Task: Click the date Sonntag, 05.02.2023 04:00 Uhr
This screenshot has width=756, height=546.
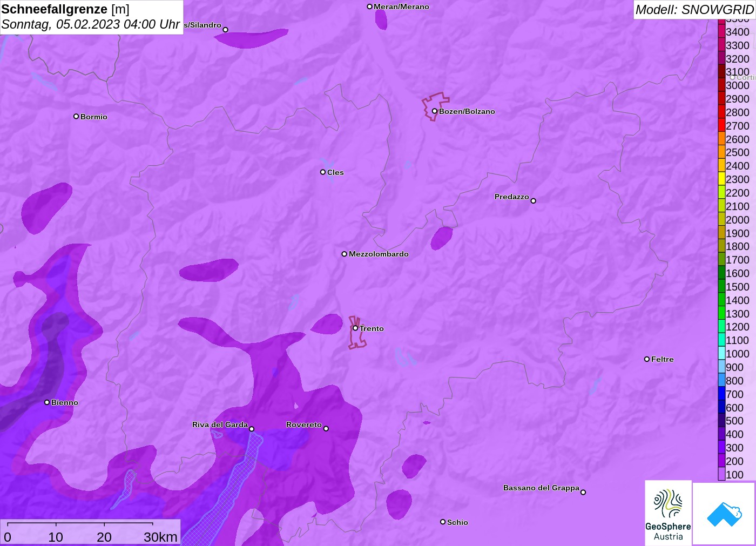Action: click(91, 24)
